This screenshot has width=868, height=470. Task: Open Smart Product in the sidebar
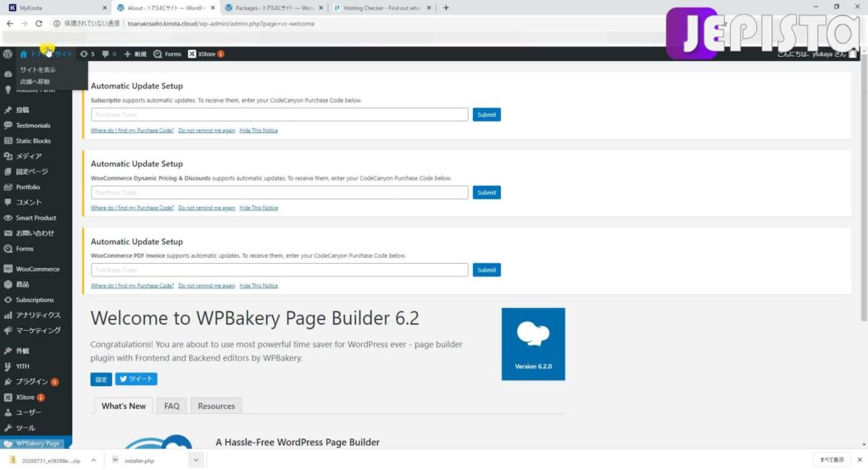[x=36, y=218]
